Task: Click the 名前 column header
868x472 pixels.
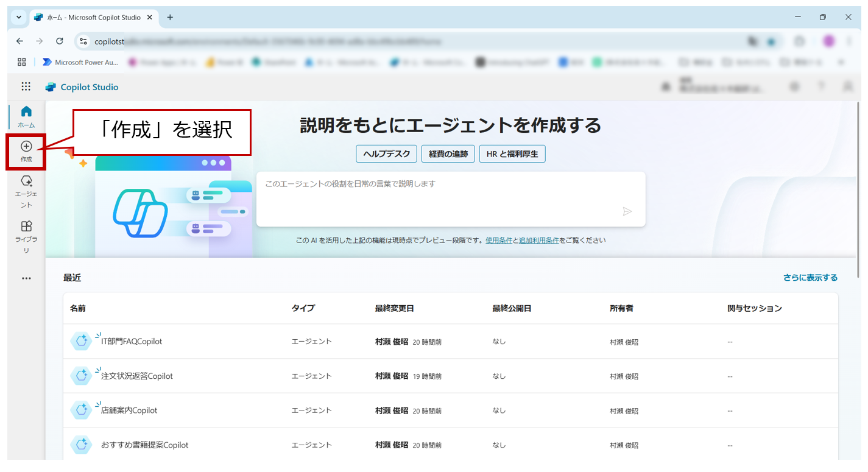Action: point(78,308)
